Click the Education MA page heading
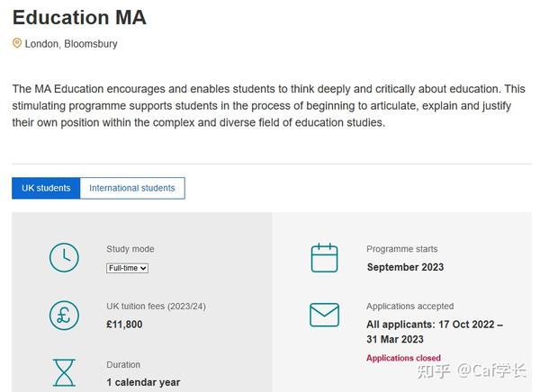Screen dimensions: 540x392 click(79, 17)
